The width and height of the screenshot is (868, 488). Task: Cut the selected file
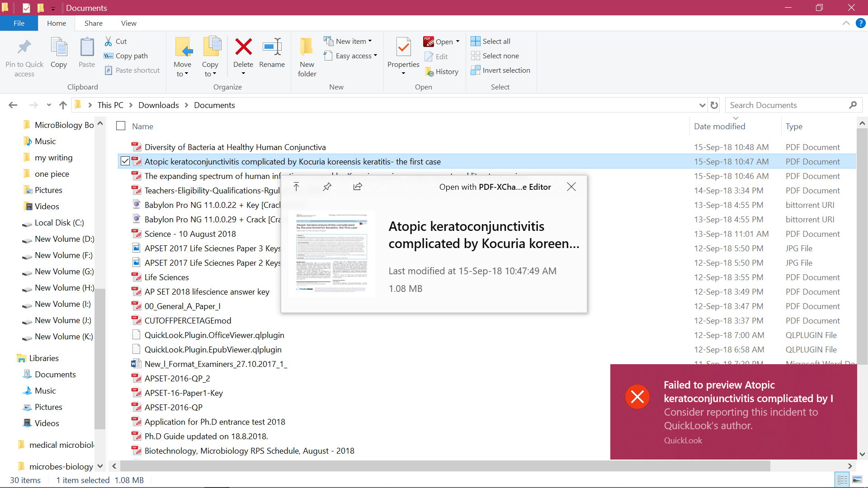click(x=116, y=41)
